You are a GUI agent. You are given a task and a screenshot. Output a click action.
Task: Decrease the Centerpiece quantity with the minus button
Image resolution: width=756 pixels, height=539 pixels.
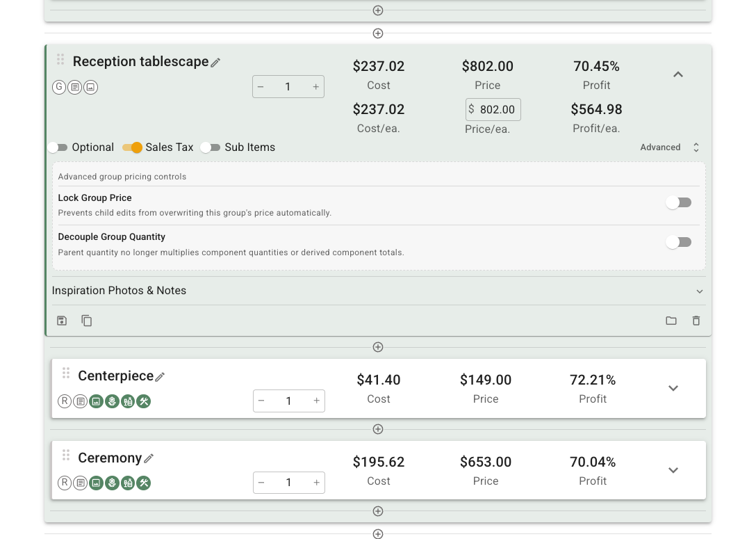261,401
